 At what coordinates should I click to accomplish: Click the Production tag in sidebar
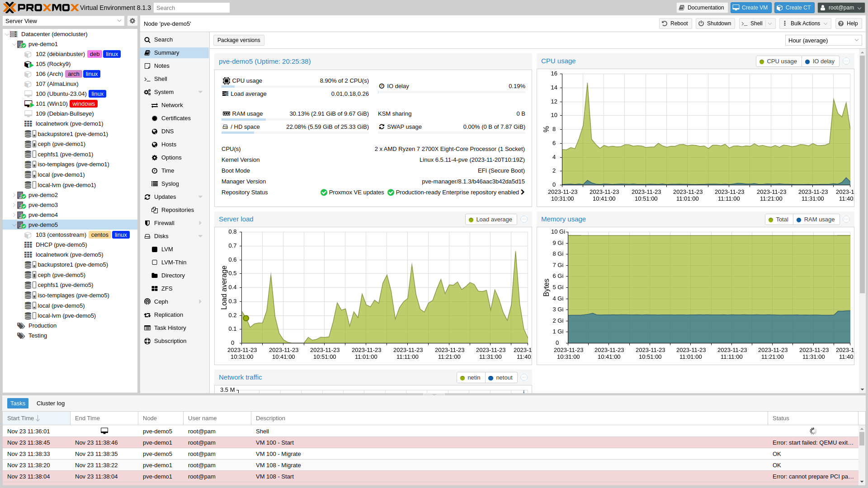pos(42,325)
